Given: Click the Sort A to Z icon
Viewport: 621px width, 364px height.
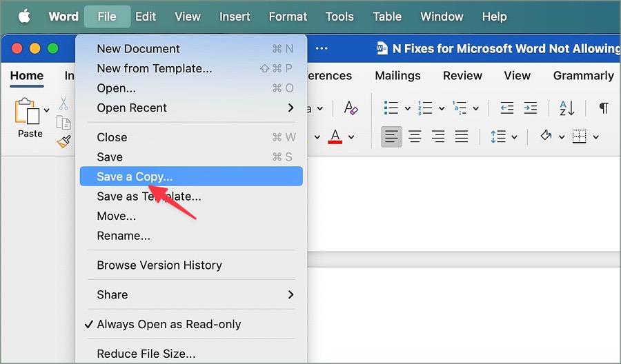Looking at the screenshot, I should (567, 108).
